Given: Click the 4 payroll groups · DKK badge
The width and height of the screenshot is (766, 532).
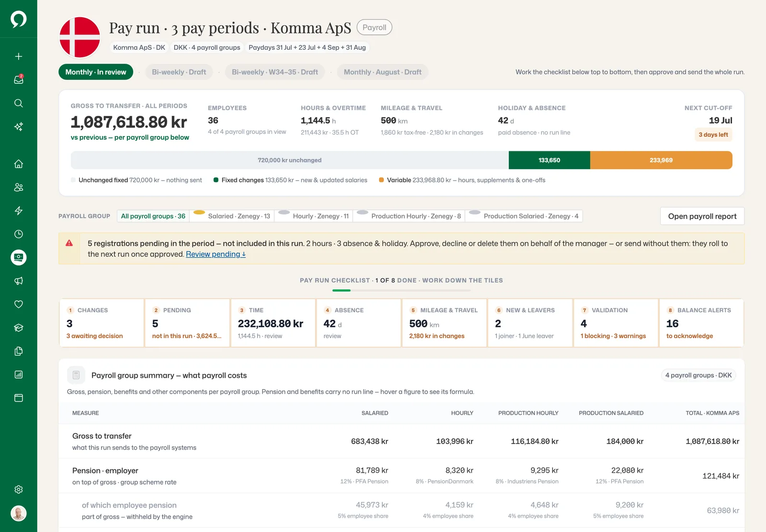Looking at the screenshot, I should [x=698, y=375].
